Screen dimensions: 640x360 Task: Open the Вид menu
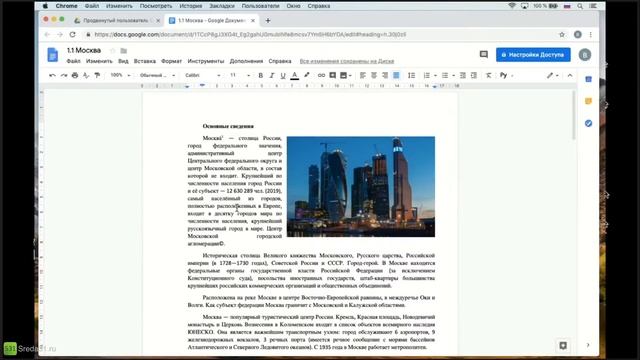coord(123,61)
